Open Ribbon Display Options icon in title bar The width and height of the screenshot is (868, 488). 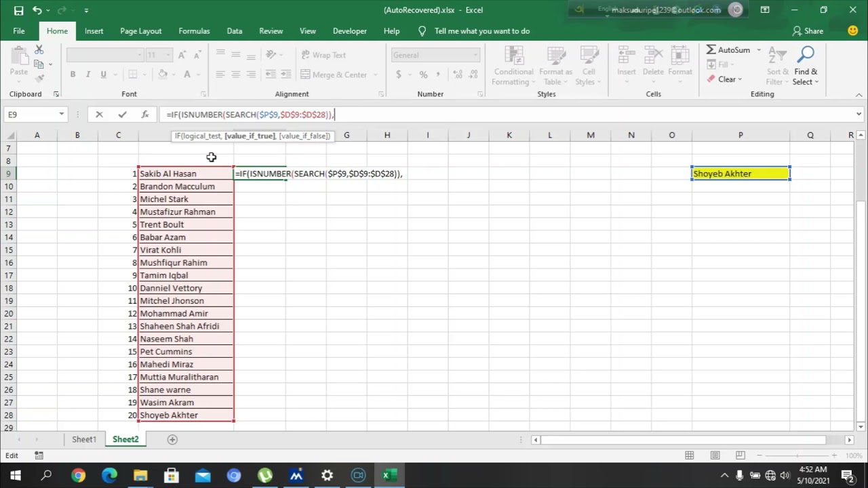(x=765, y=10)
